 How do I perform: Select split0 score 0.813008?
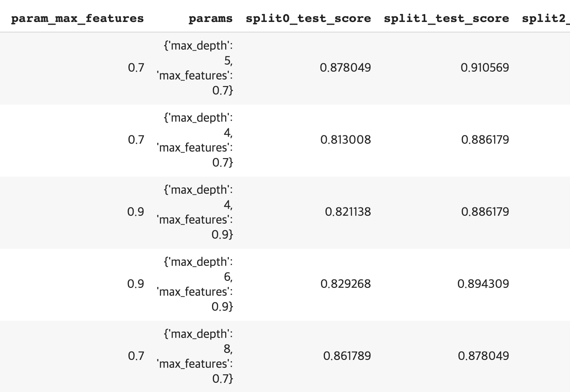point(346,140)
